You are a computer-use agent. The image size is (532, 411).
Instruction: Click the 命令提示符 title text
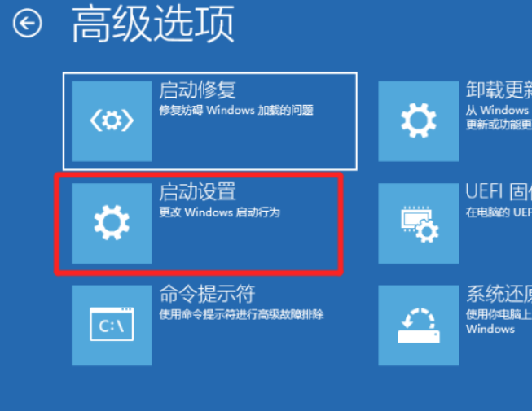[207, 294]
